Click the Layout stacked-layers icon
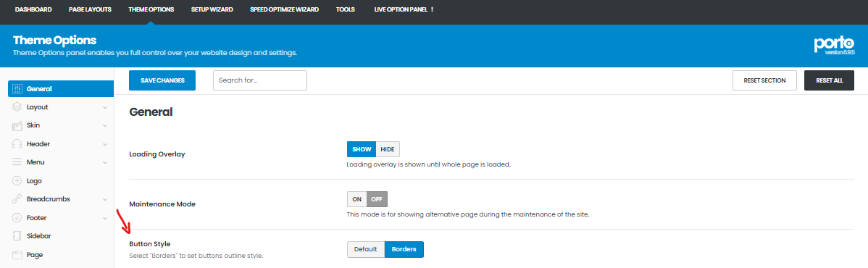The width and height of the screenshot is (868, 268). point(17,107)
